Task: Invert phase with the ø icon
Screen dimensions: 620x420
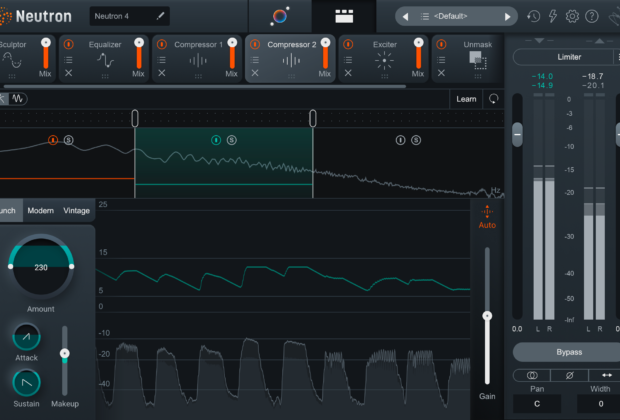Action: 569,375
